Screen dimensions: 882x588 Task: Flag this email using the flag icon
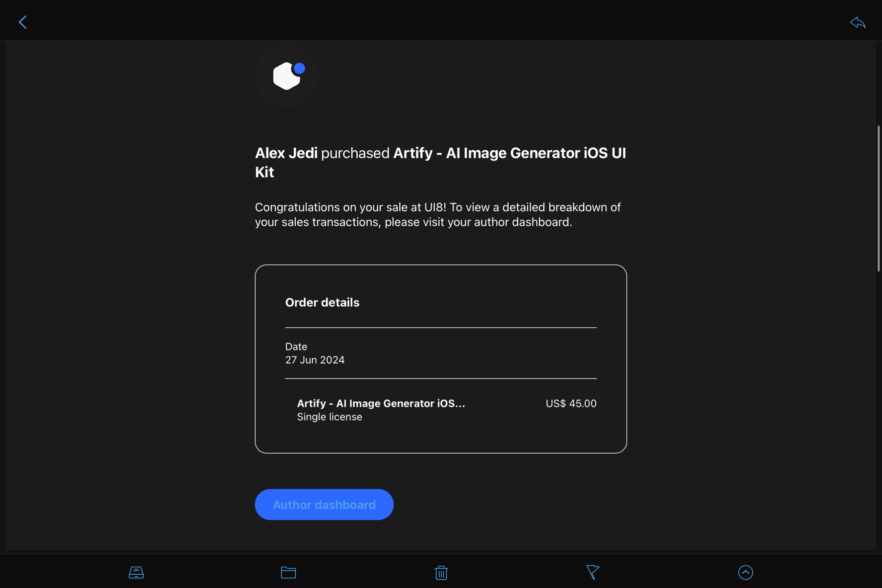(x=593, y=572)
